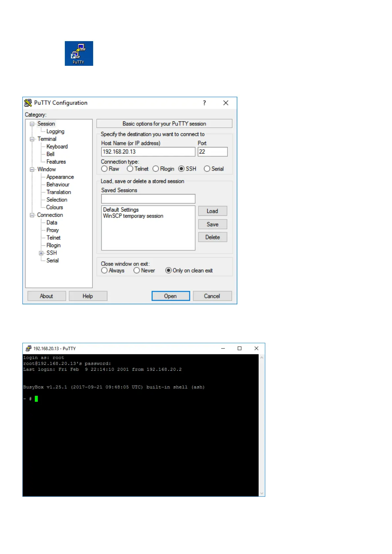The width and height of the screenshot is (392, 554).
Task: Click the "Last login" line in terminal
Action: click(x=102, y=369)
